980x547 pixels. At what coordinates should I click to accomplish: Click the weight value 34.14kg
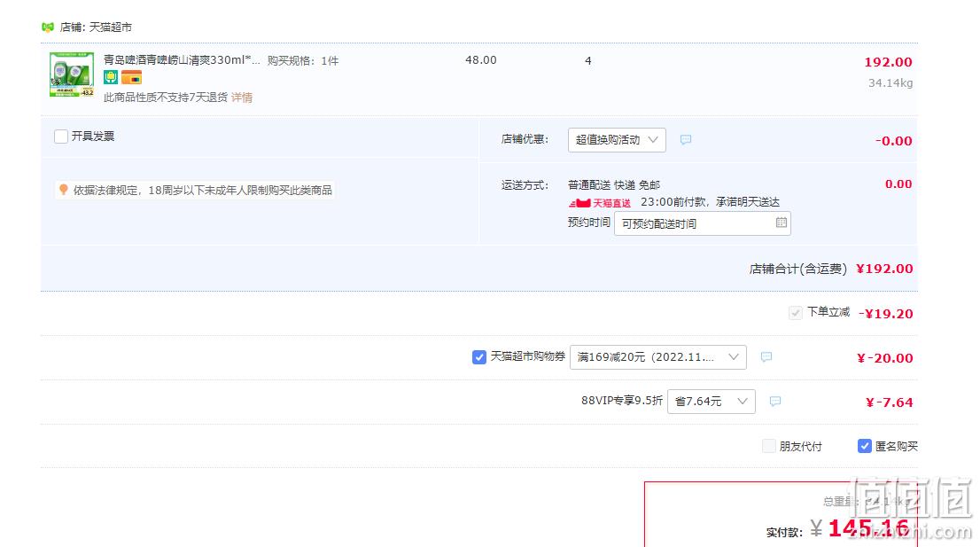[890, 83]
